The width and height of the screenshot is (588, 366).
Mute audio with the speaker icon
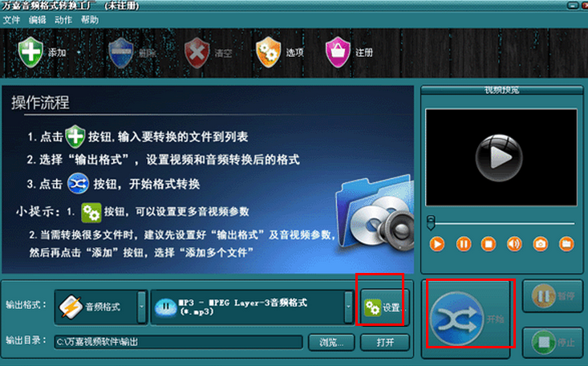(x=514, y=244)
